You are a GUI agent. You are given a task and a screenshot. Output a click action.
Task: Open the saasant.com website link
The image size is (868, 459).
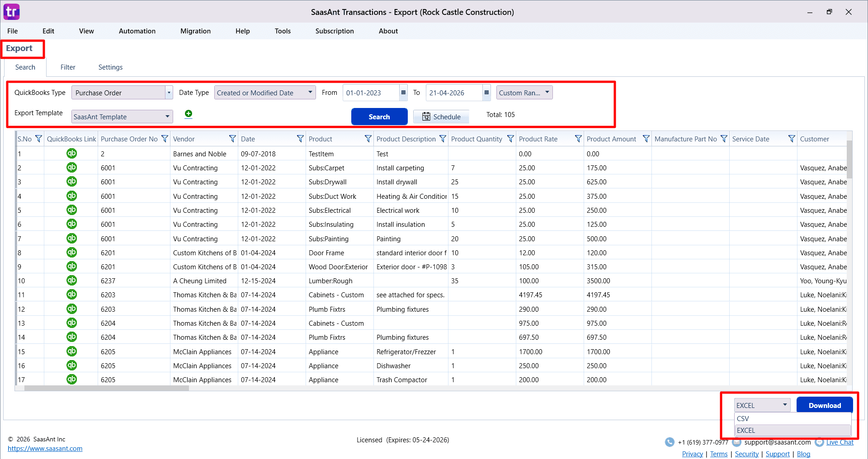[45, 449]
